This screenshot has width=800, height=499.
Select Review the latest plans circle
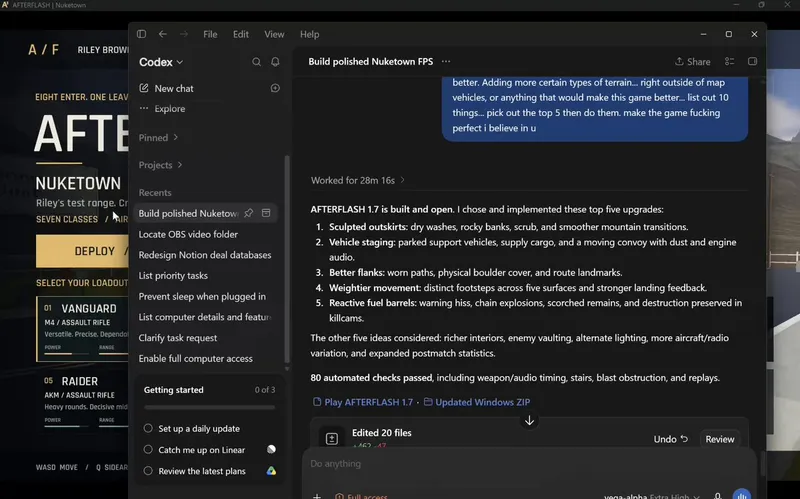point(148,471)
